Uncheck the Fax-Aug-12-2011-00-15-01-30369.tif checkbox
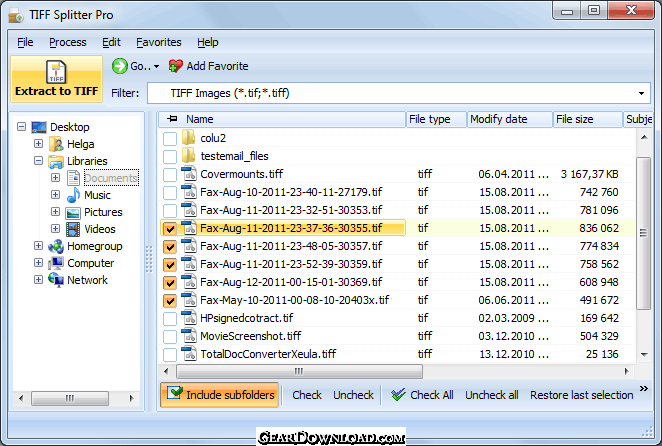 pyautogui.click(x=170, y=283)
